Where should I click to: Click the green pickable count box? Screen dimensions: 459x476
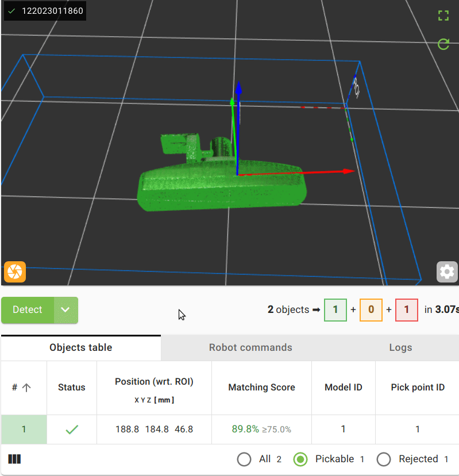click(x=335, y=310)
